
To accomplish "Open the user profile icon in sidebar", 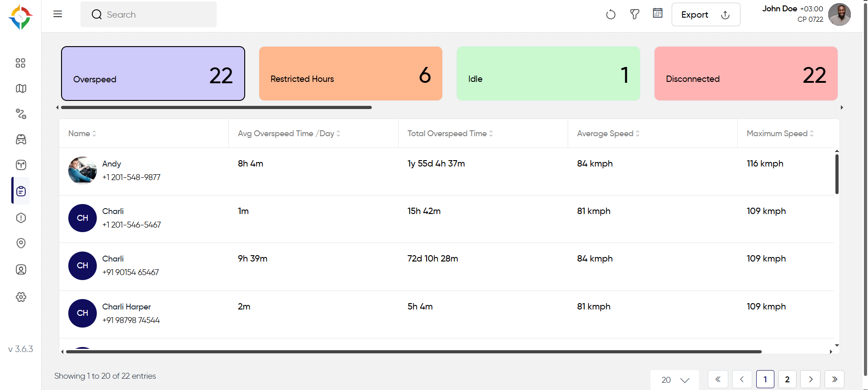I will 21,270.
